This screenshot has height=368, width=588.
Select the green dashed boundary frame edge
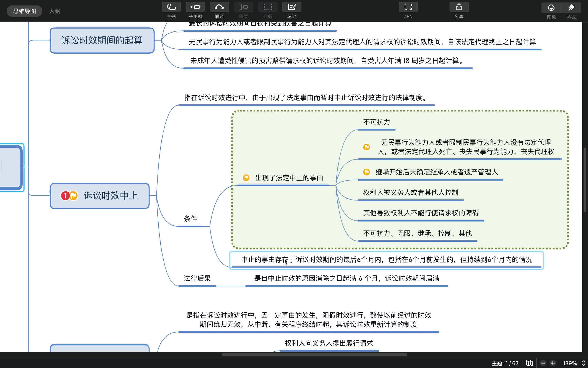coord(400,111)
